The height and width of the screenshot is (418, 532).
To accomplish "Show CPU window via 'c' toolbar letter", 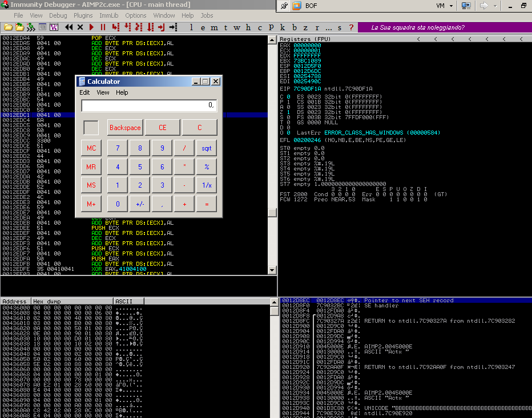I will pyautogui.click(x=260, y=27).
